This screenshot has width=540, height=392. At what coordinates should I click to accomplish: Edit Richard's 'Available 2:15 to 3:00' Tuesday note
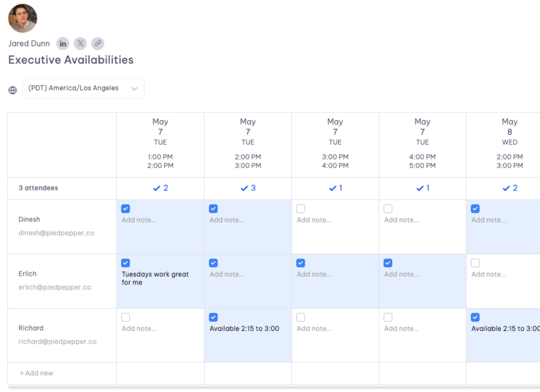[x=244, y=329]
